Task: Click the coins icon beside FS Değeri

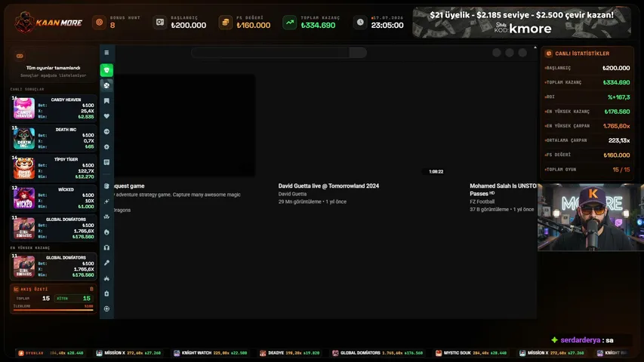Action: click(x=226, y=22)
